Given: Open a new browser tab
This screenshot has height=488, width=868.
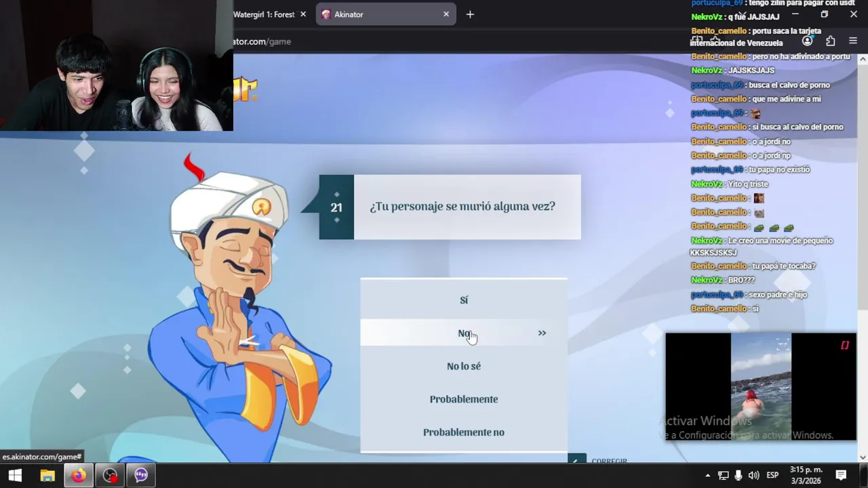Looking at the screenshot, I should tap(470, 14).
